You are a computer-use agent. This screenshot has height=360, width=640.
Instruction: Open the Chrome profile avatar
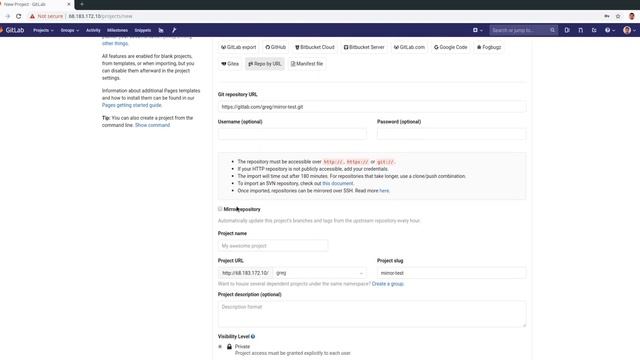632,16
